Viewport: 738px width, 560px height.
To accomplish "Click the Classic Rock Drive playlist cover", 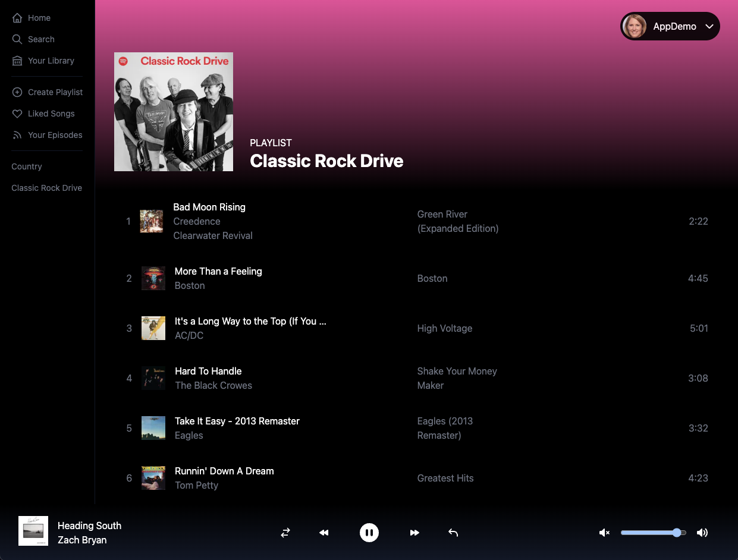I will 174,112.
